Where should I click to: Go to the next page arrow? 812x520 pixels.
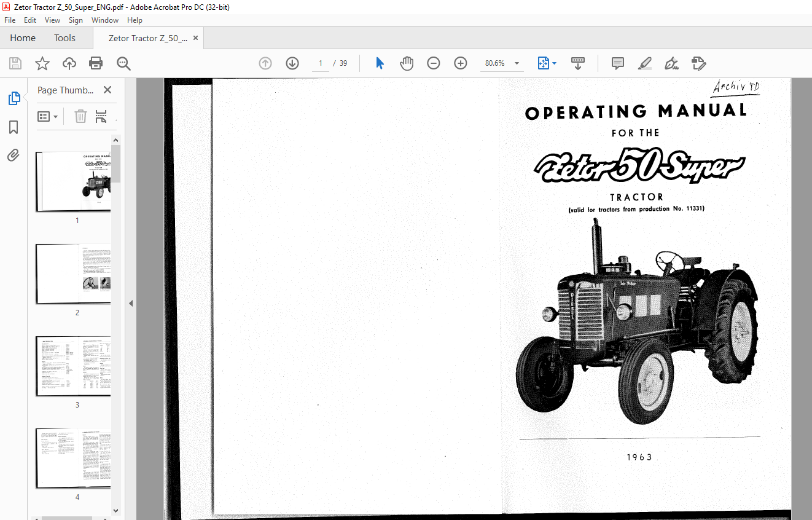[x=292, y=63]
